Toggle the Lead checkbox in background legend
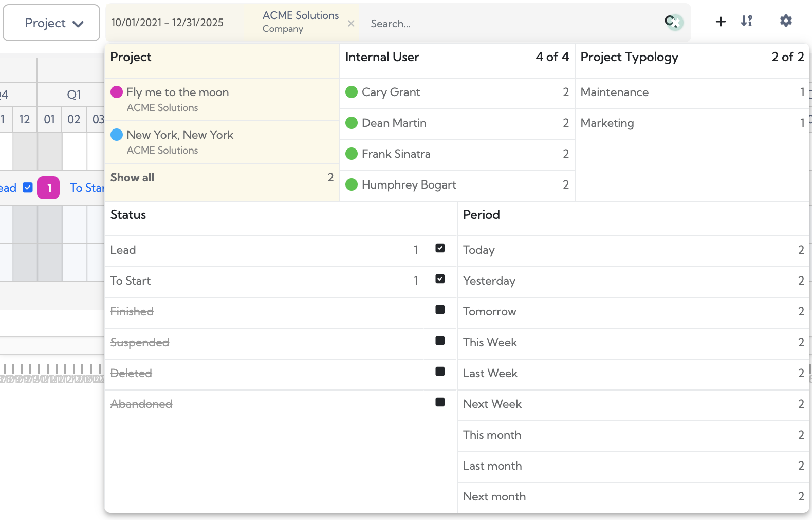Image resolution: width=812 pixels, height=520 pixels. [28, 188]
